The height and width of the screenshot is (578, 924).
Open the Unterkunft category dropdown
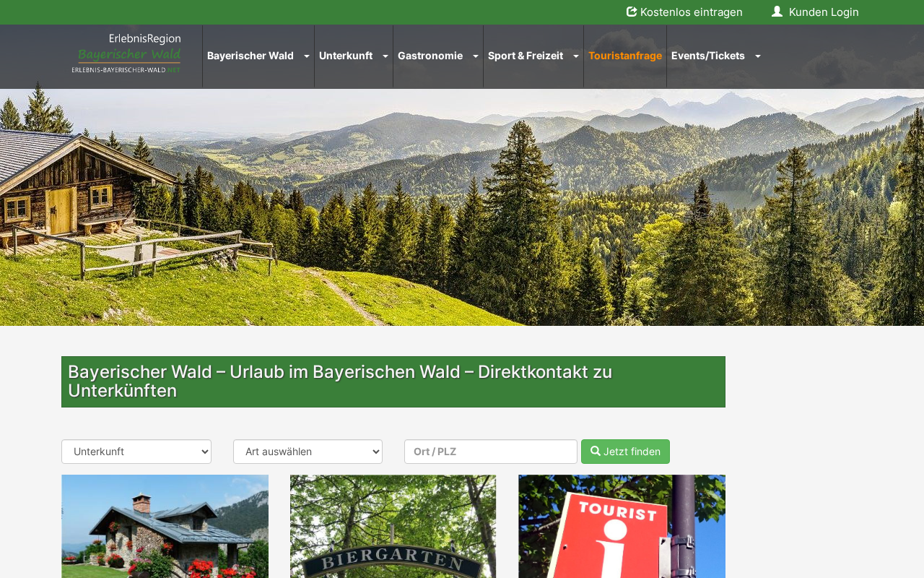[136, 452]
